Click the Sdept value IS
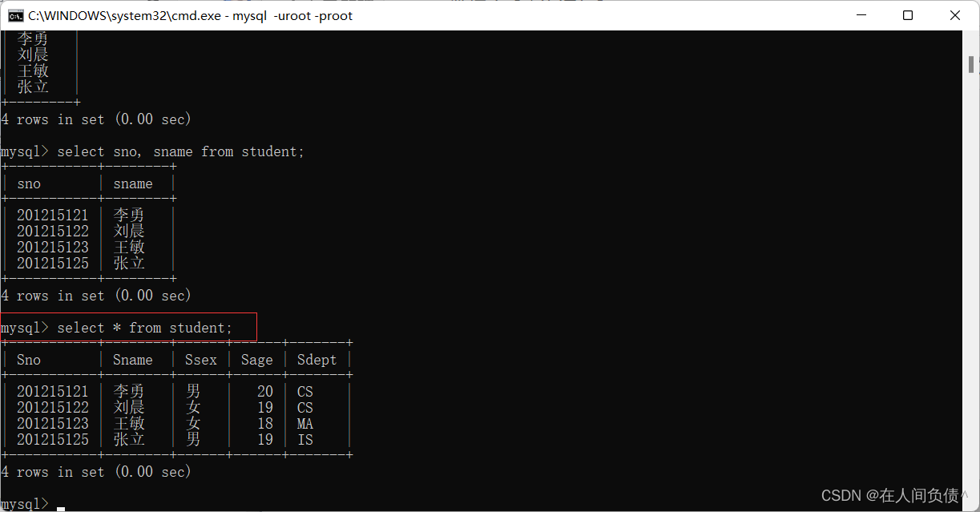 [x=305, y=440]
